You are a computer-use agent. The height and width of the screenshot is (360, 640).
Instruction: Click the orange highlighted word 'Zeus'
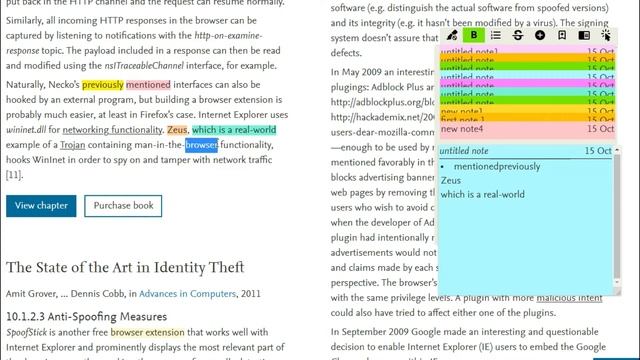tap(177, 130)
